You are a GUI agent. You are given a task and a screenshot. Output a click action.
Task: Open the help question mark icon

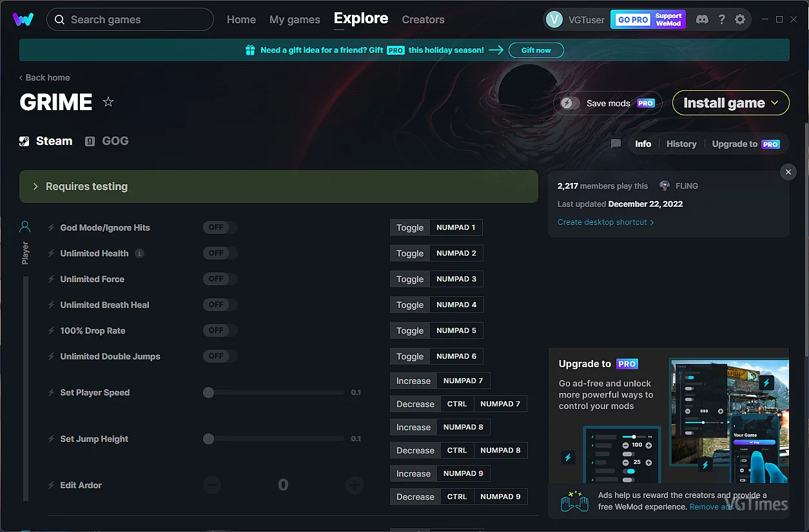722,19
